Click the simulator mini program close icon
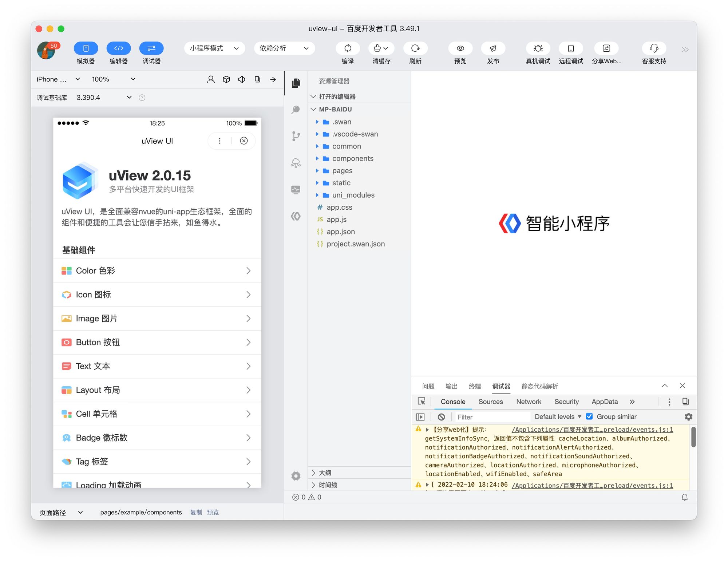 pyautogui.click(x=244, y=141)
